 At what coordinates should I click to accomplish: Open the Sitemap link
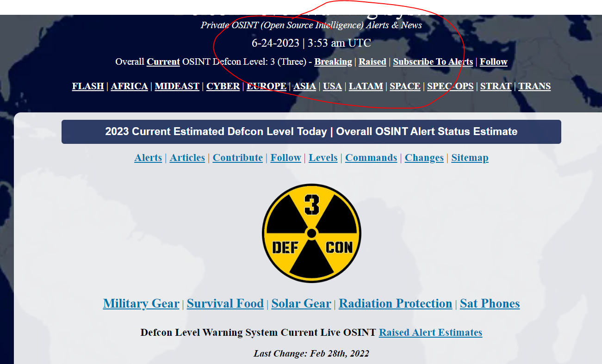coord(470,158)
